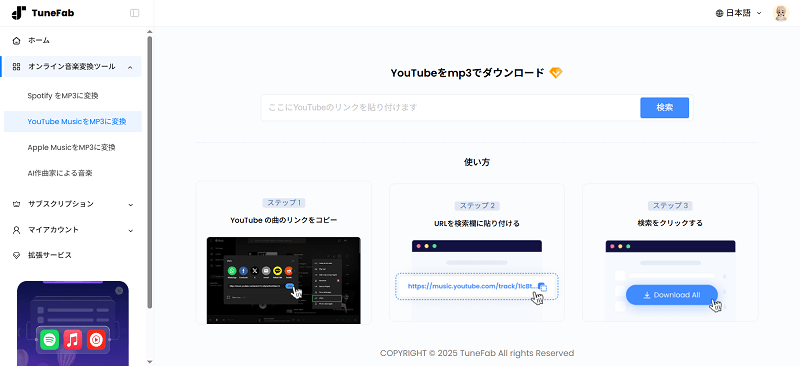Click the sidebar scrollbar up arrow
The image size is (800, 366).
tap(149, 32)
